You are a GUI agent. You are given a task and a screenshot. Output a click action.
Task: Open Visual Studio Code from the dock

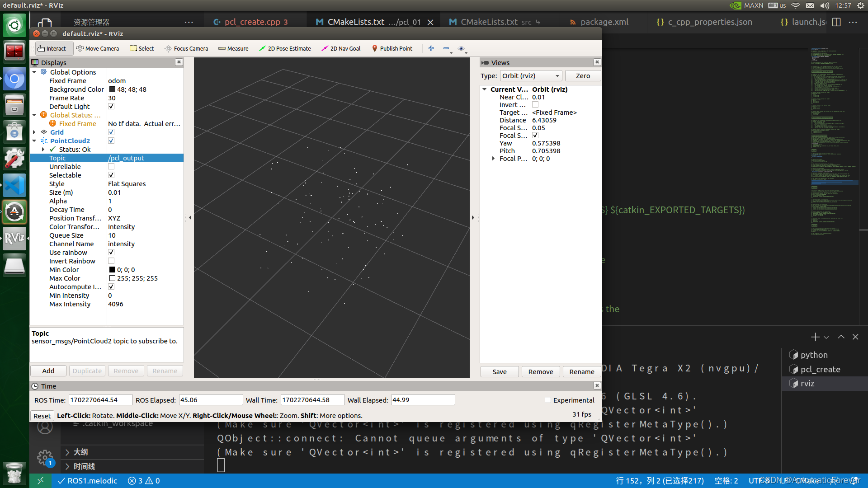(x=14, y=185)
